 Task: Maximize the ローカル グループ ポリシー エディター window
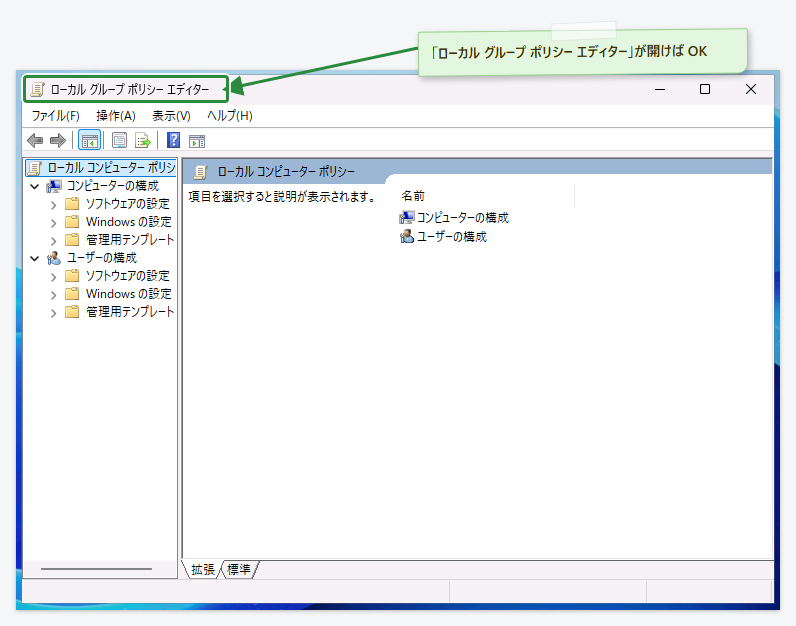[x=705, y=89]
